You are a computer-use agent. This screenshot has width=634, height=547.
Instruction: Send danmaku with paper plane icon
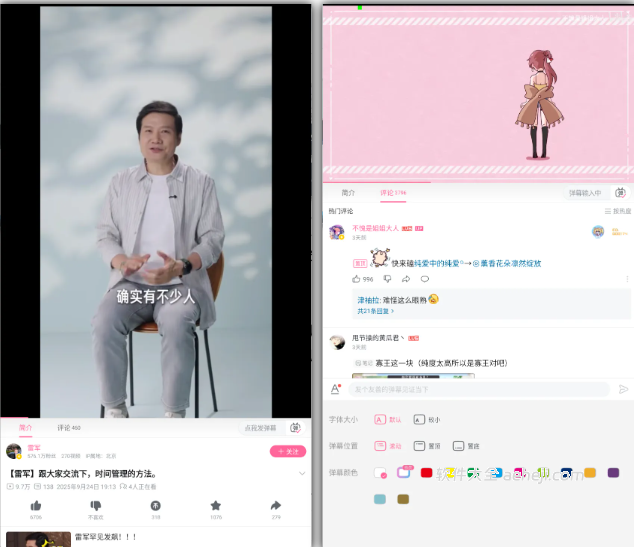[x=623, y=389]
